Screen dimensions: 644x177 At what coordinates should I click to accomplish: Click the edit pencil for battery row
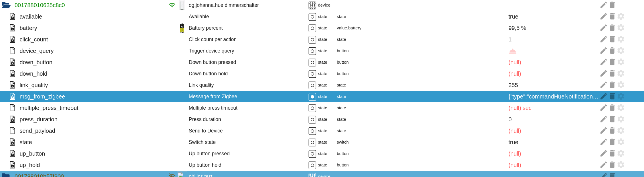(x=603, y=28)
